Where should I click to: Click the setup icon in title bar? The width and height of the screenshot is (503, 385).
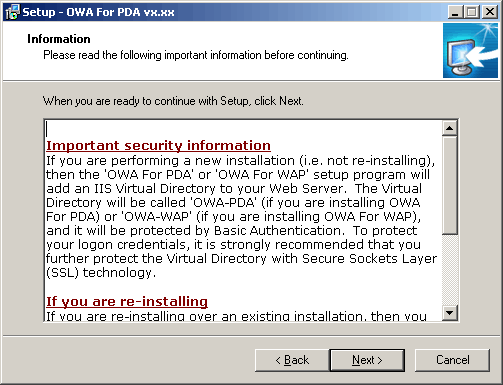tap(12, 12)
